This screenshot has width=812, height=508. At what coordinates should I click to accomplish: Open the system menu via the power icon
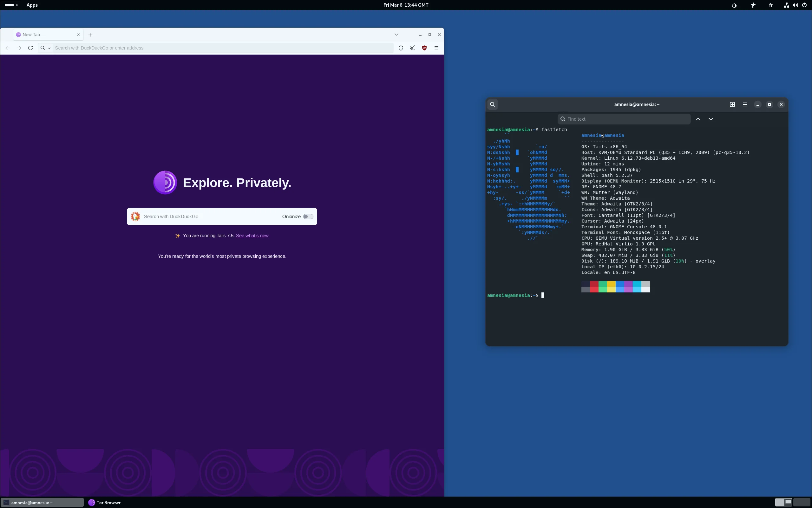tap(804, 5)
